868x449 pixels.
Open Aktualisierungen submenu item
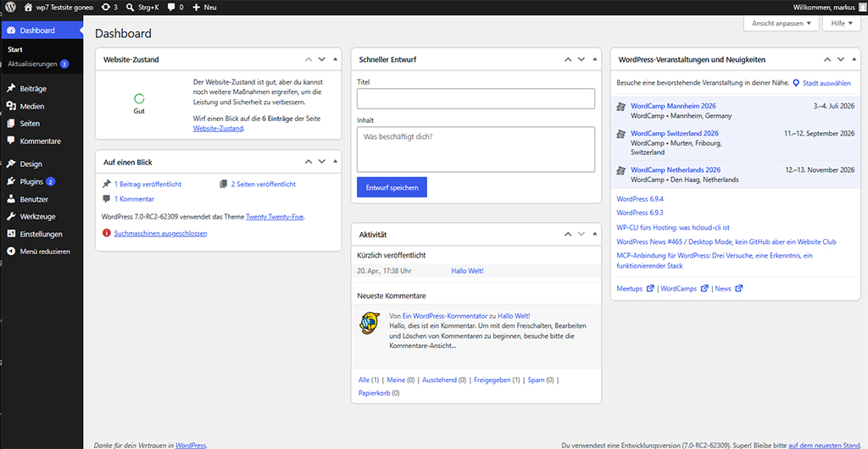tap(37, 64)
